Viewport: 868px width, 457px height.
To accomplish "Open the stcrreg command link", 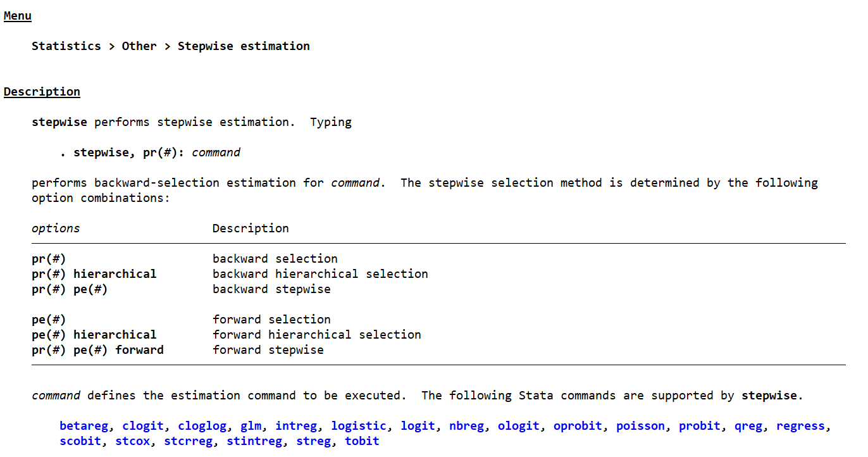I will click(188, 441).
